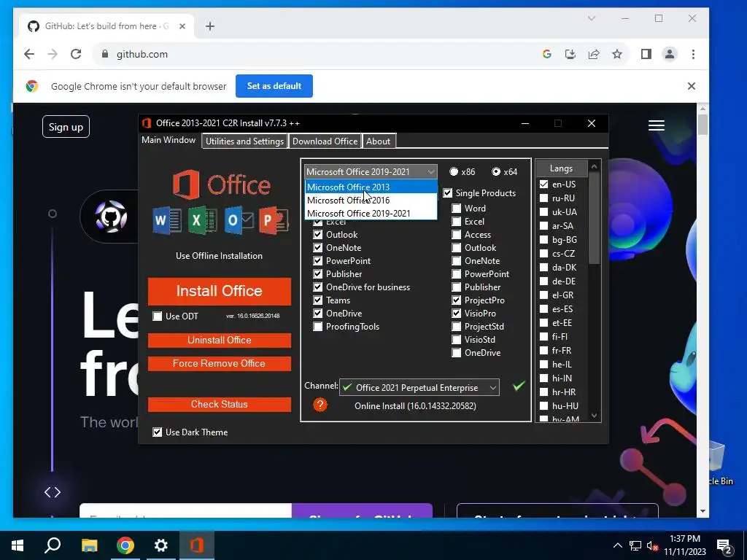Open Settings gear in the taskbar

[161, 545]
